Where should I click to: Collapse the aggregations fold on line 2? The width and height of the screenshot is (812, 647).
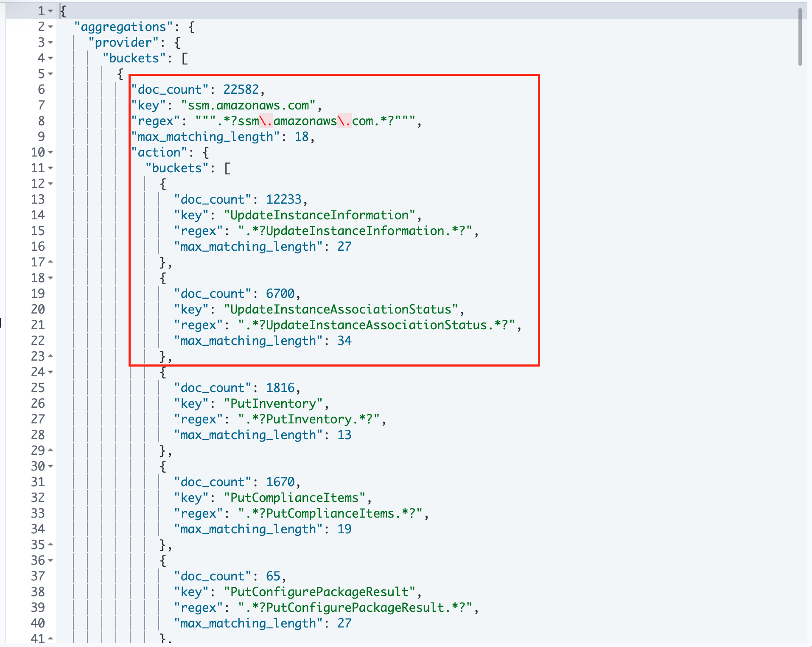click(50, 27)
